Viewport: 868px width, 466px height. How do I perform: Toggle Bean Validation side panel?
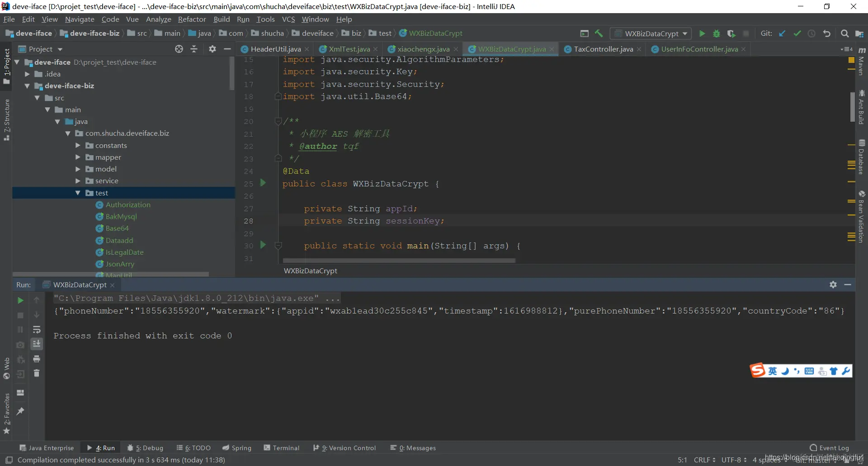click(862, 217)
